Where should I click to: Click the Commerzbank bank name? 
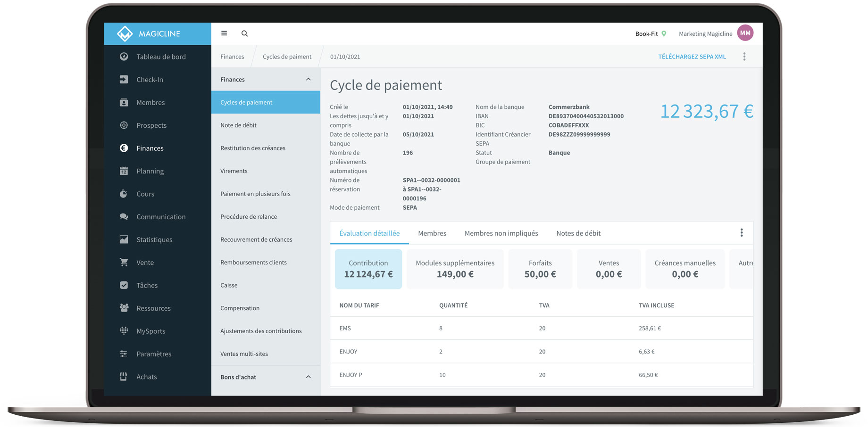pyautogui.click(x=569, y=107)
